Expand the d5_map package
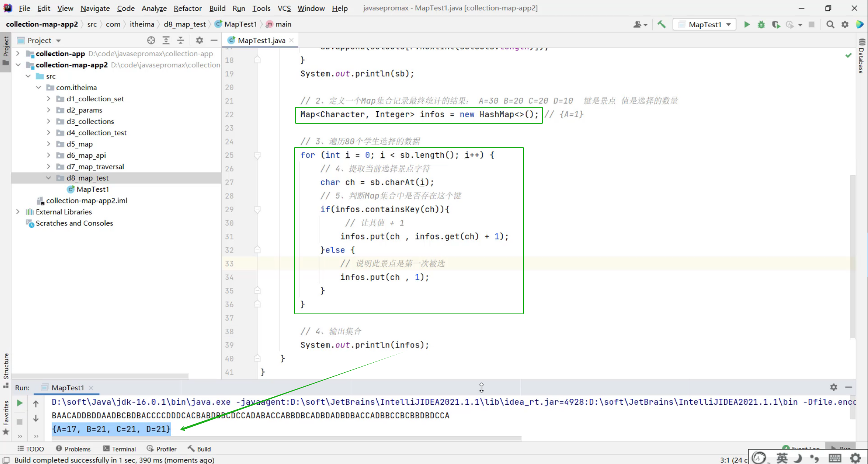This screenshot has height=464, width=868. point(48,144)
